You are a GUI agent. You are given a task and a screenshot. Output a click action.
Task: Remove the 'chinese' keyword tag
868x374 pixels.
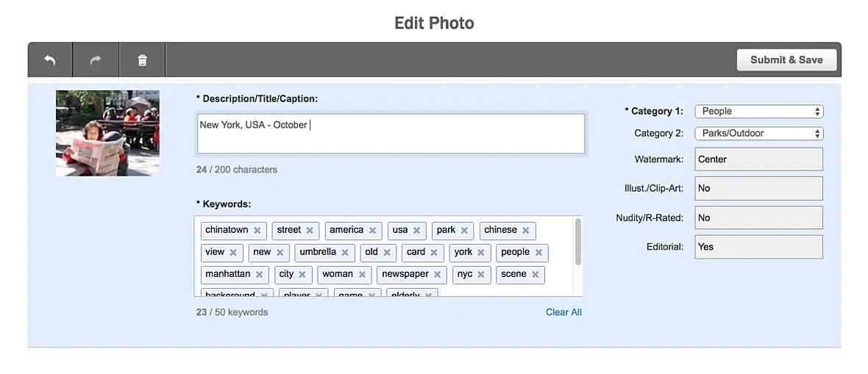526,231
